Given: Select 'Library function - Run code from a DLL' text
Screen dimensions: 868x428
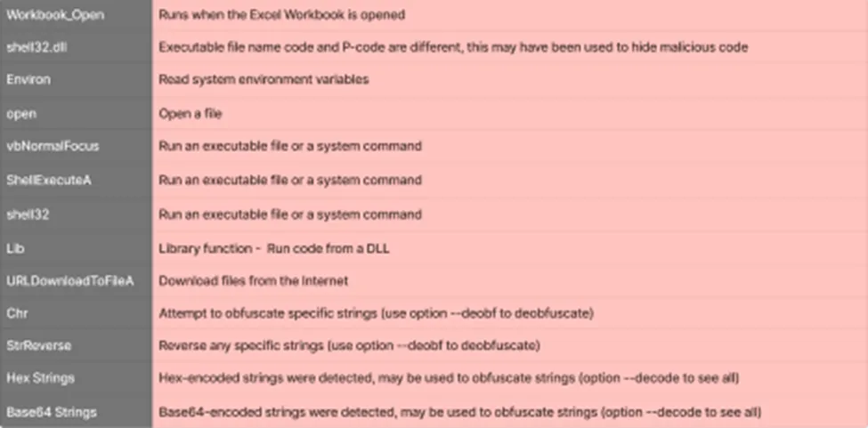Looking at the screenshot, I should [274, 248].
